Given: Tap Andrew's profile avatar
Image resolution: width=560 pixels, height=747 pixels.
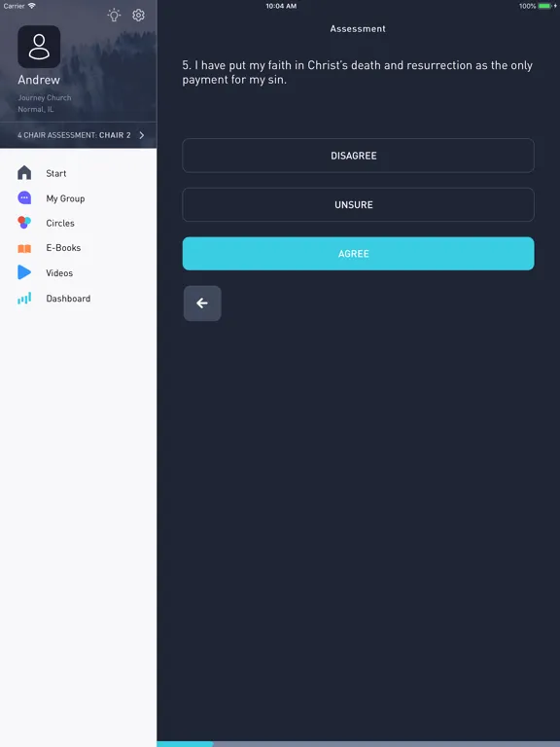Looking at the screenshot, I should [39, 47].
